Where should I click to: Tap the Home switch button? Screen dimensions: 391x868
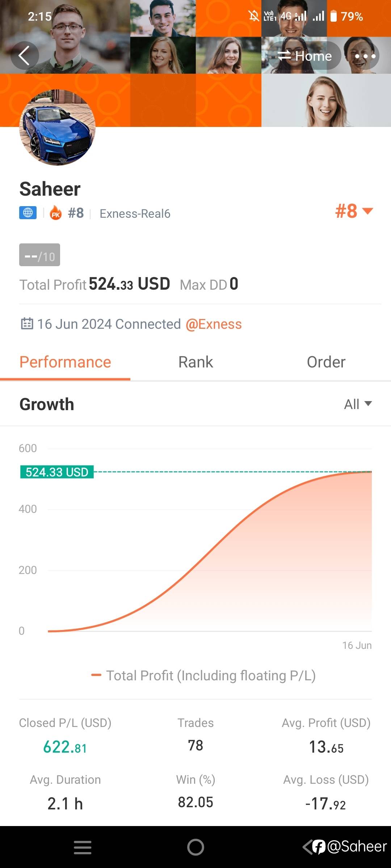point(304,56)
